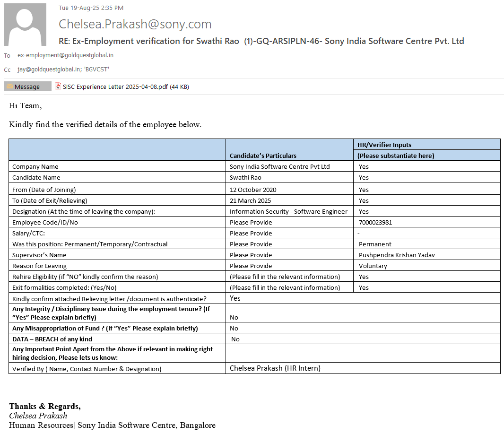Click sender address Chelsea.Prakash@sony.com
The height and width of the screenshot is (434, 504).
click(x=135, y=24)
